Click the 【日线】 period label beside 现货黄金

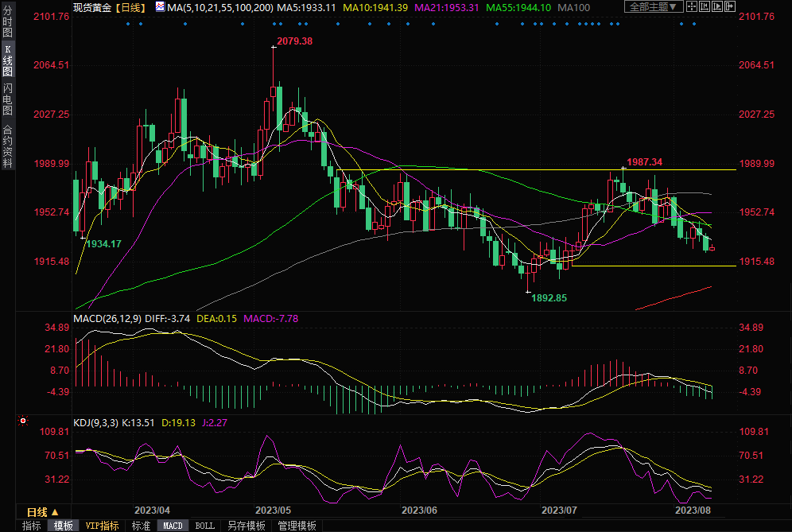(x=128, y=7)
